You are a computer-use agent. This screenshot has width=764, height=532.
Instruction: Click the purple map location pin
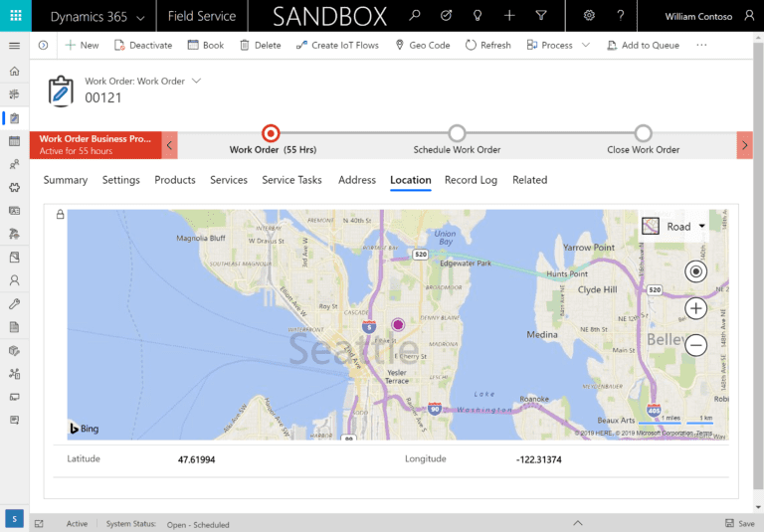click(x=398, y=324)
